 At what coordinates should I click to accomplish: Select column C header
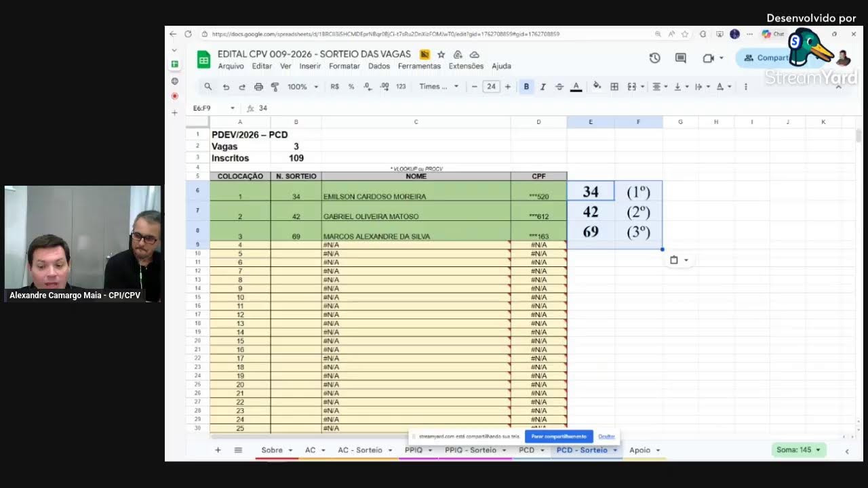pyautogui.click(x=416, y=122)
